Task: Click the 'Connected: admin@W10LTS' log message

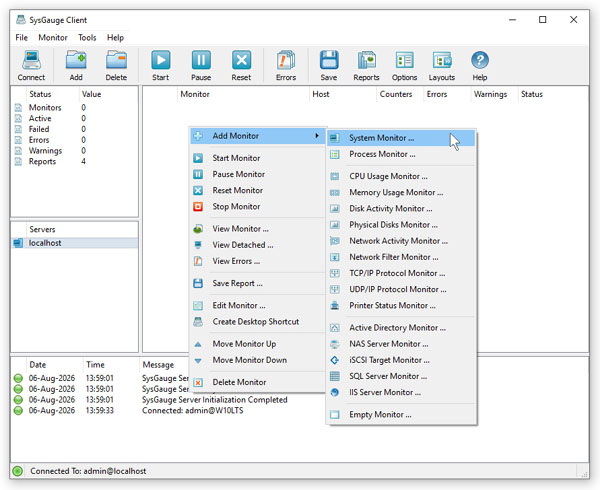Action: click(192, 410)
